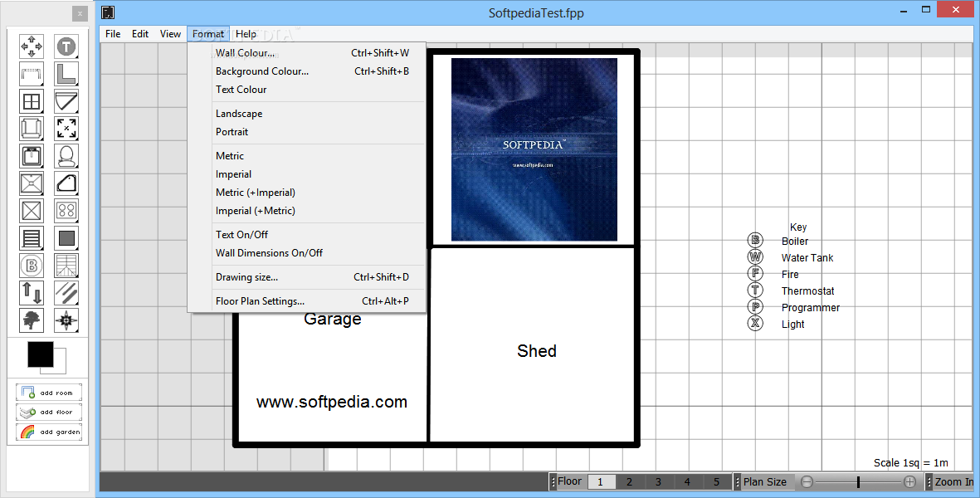Choose Background Colour... menu entry
Image resolution: width=980 pixels, height=498 pixels.
[x=307, y=71]
